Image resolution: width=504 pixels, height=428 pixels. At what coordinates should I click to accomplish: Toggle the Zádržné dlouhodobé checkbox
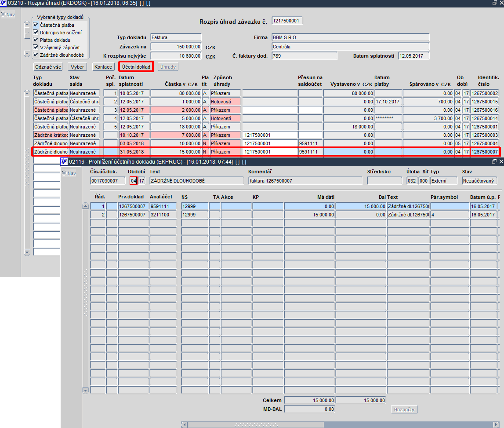click(x=36, y=55)
